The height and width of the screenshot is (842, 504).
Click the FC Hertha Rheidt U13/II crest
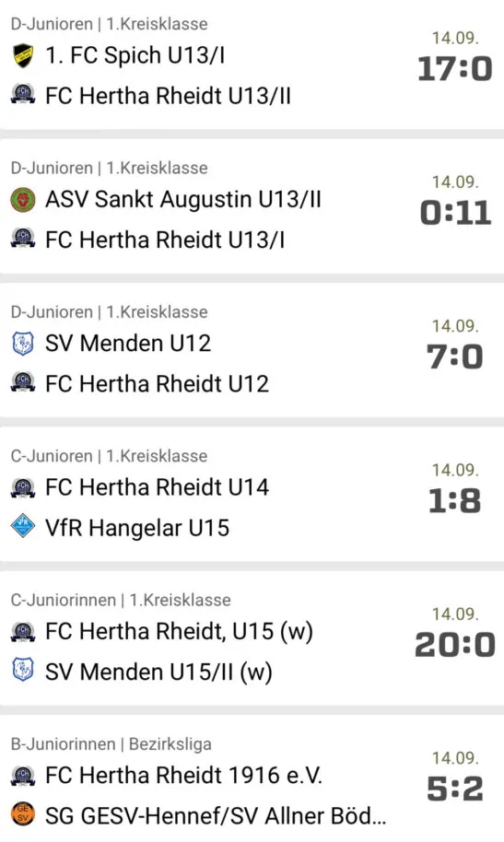[x=23, y=95]
